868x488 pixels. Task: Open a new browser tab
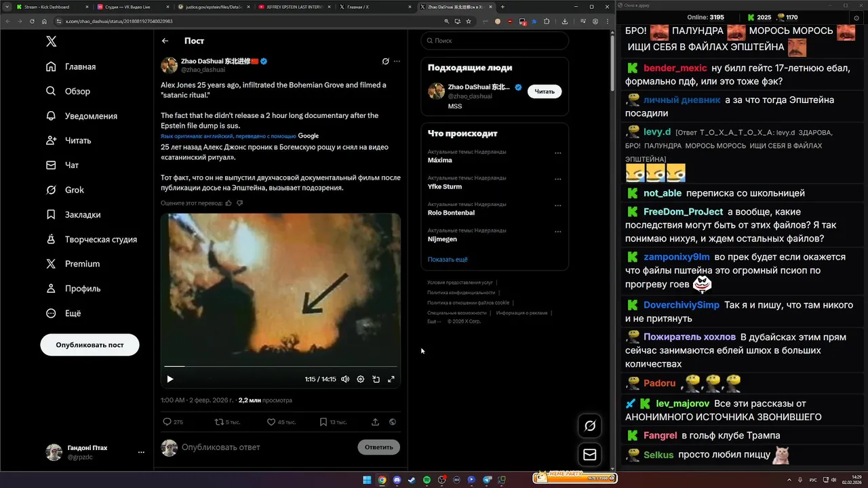(x=502, y=7)
